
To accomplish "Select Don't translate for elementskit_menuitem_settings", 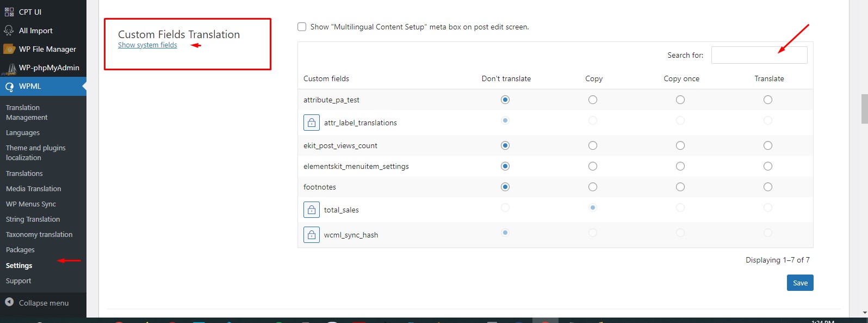I will (505, 166).
